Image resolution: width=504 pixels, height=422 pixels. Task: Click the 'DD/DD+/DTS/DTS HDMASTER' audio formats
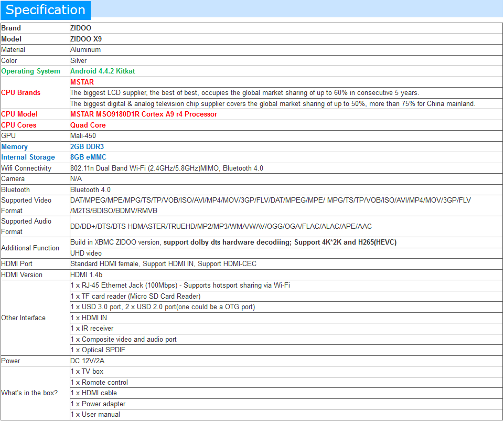pyautogui.click(x=221, y=226)
